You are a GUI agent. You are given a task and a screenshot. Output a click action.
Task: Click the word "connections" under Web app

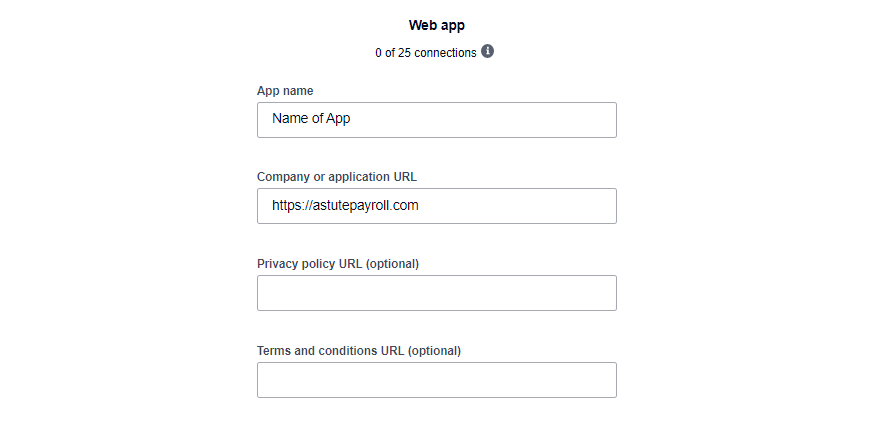pyautogui.click(x=445, y=52)
